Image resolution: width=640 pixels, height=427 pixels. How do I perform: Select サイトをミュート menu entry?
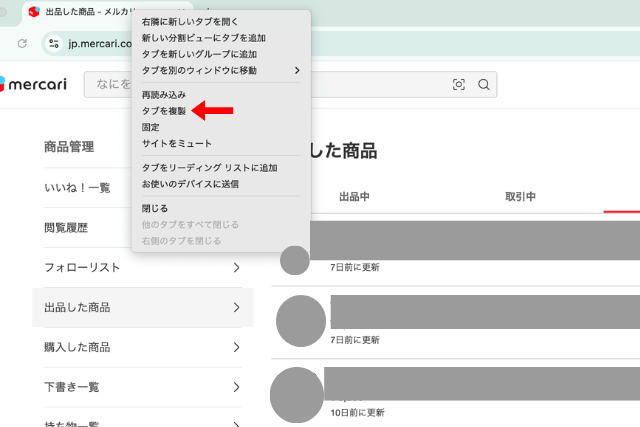click(x=177, y=144)
